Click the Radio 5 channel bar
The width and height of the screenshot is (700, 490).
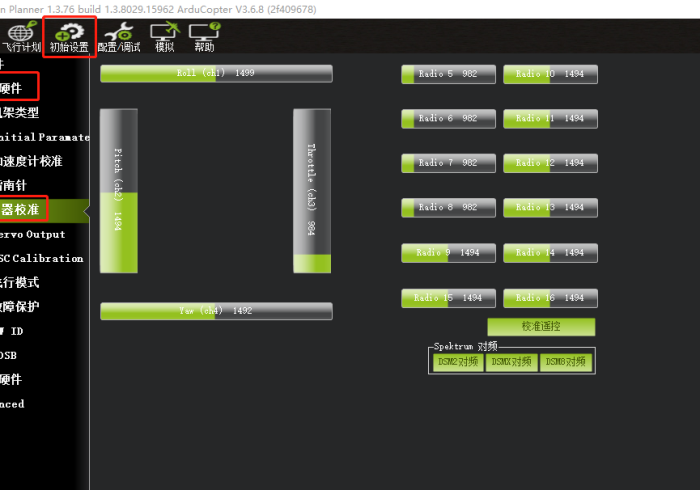click(x=447, y=74)
